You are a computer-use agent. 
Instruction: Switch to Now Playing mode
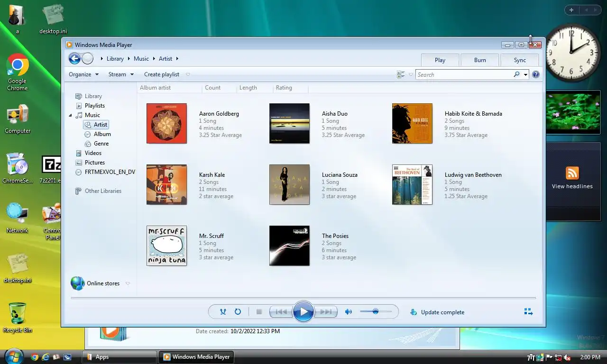528,312
